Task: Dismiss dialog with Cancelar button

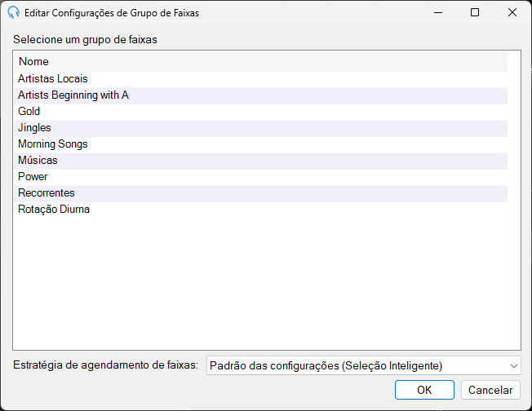Action: tap(490, 390)
